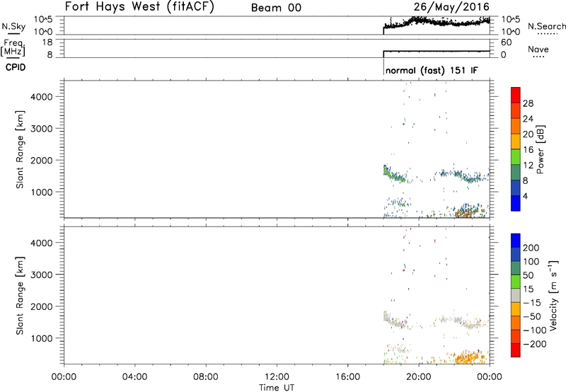
Task: Click the 'Beam 00' label
Action: click(276, 8)
